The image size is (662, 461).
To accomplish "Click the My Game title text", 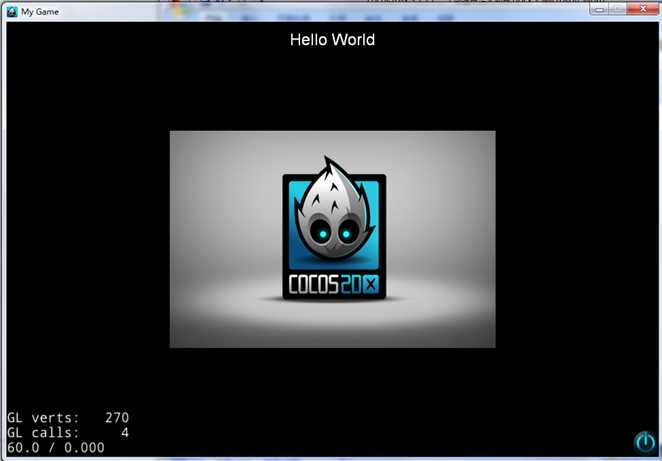I will 40,12.
